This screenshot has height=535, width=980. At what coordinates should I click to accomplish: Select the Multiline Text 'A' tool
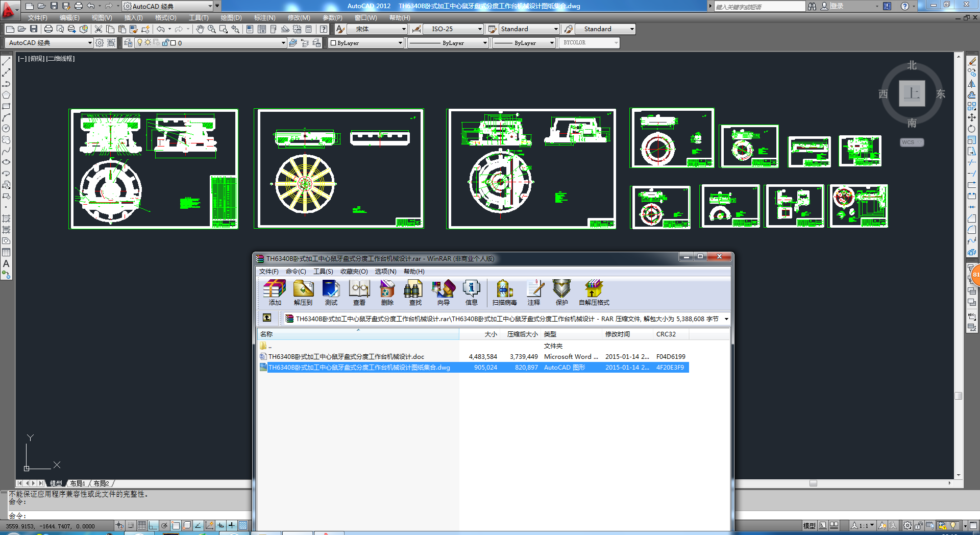pos(6,264)
